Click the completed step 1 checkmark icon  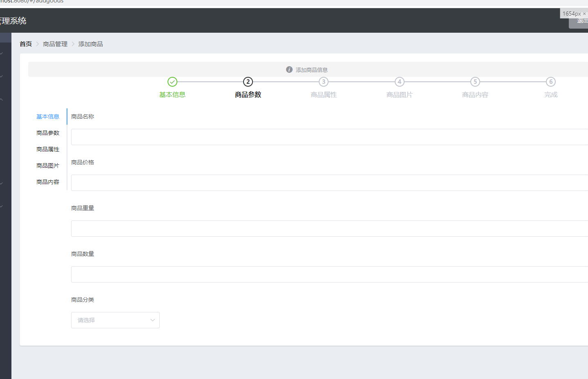(172, 82)
